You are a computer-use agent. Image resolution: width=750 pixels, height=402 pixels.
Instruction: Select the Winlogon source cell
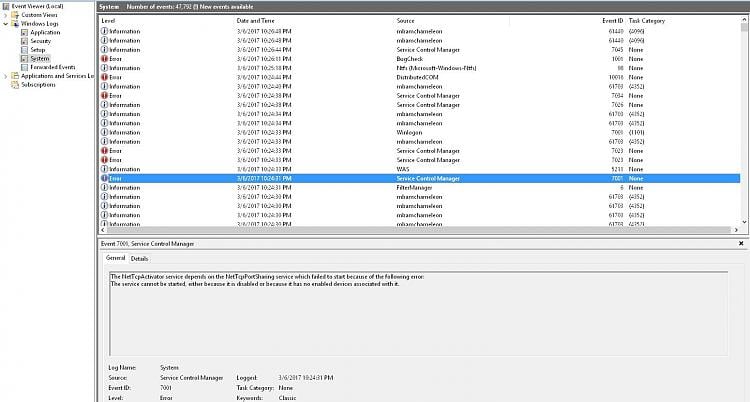click(x=409, y=133)
